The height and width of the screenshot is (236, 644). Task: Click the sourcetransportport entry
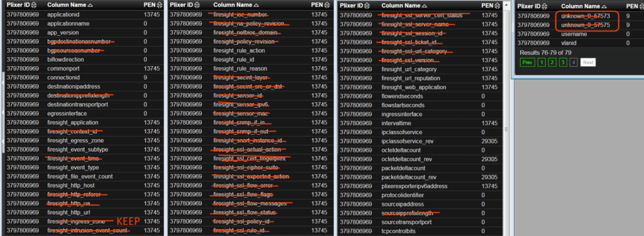click(407, 222)
